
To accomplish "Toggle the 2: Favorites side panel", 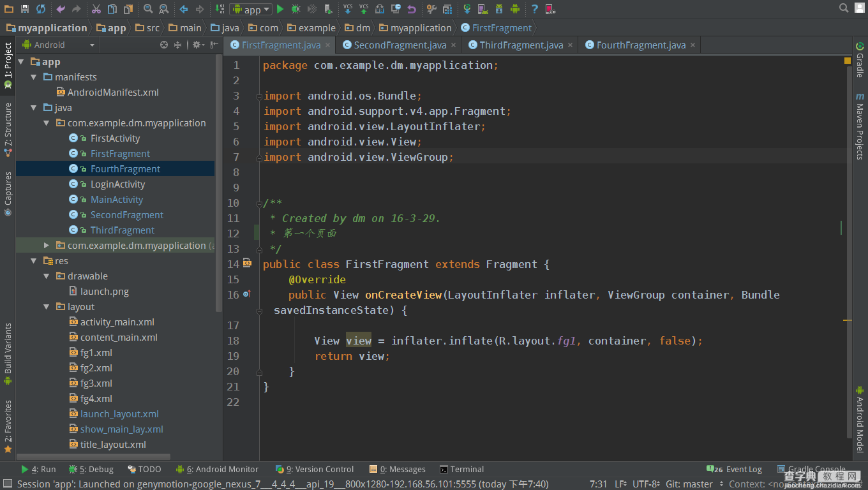I will click(8, 426).
